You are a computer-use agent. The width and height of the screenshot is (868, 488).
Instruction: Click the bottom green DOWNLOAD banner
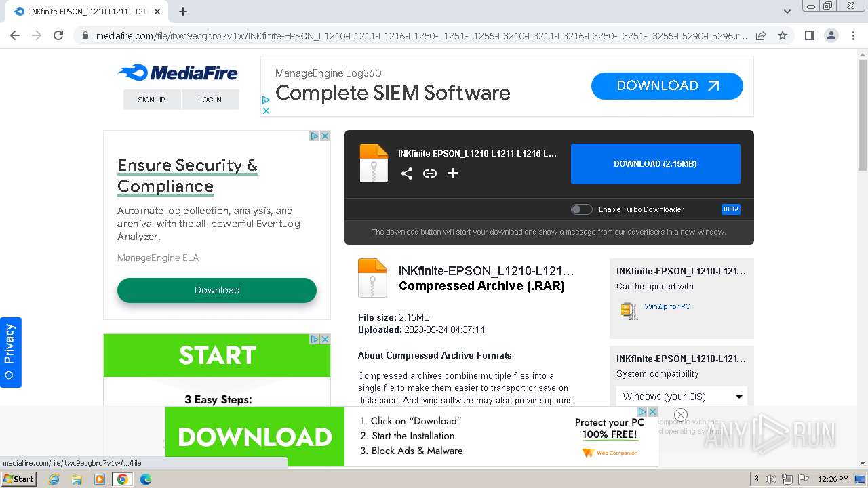(x=255, y=436)
